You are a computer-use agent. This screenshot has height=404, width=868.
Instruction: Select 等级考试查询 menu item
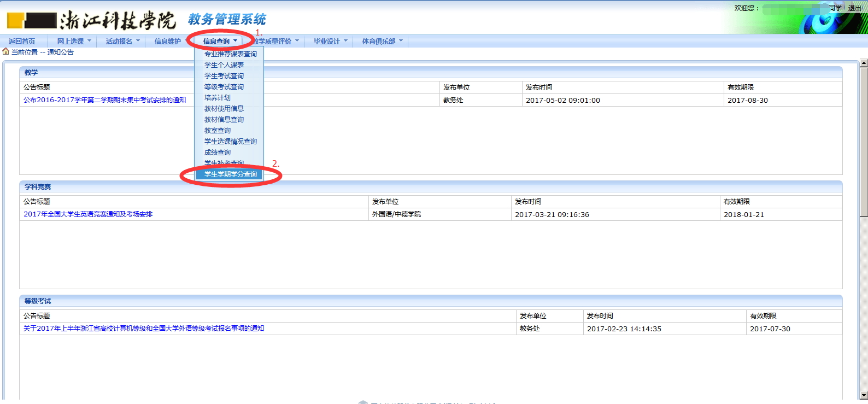point(224,87)
